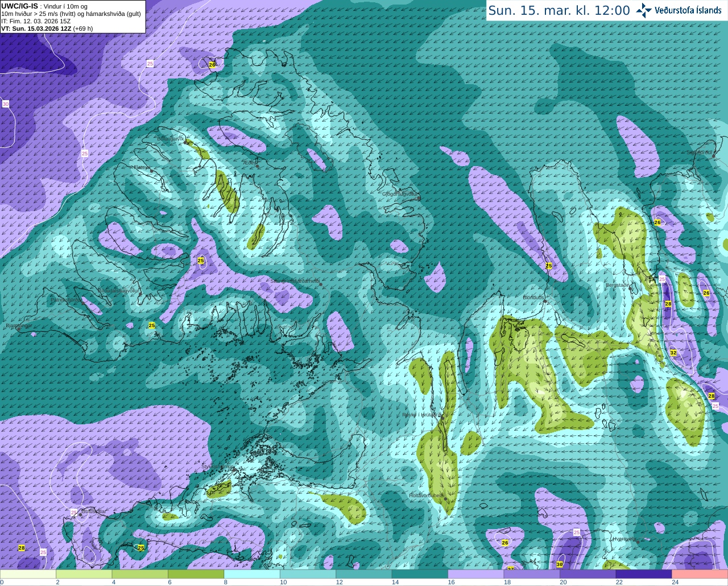Image resolution: width=728 pixels, height=586 pixels.
Task: Click the 18–20 m/s purple legend swatch
Action: 532,574
